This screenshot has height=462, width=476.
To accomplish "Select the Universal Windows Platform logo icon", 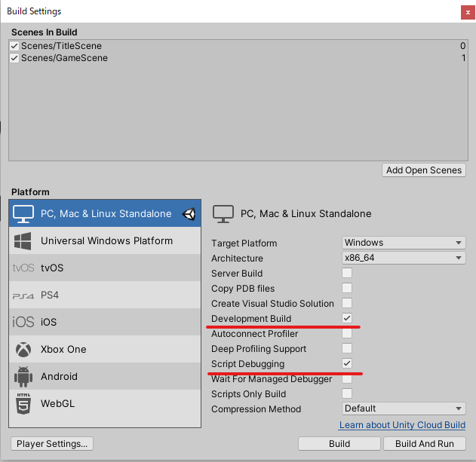I will [23, 241].
